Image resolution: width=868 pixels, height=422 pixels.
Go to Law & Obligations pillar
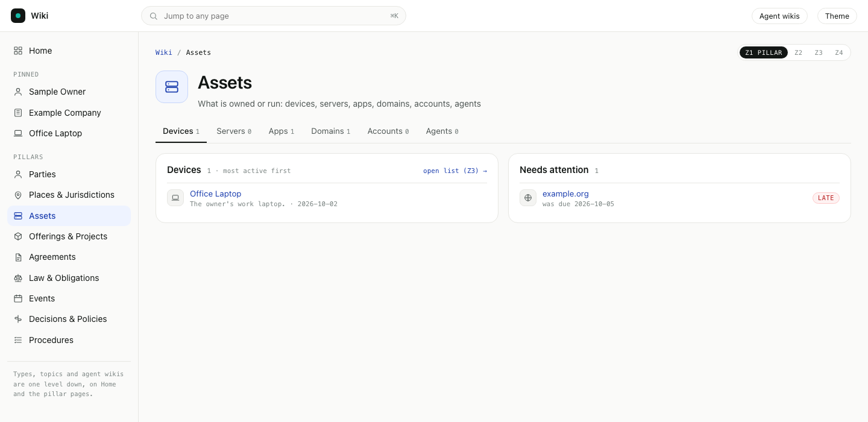tap(69, 278)
